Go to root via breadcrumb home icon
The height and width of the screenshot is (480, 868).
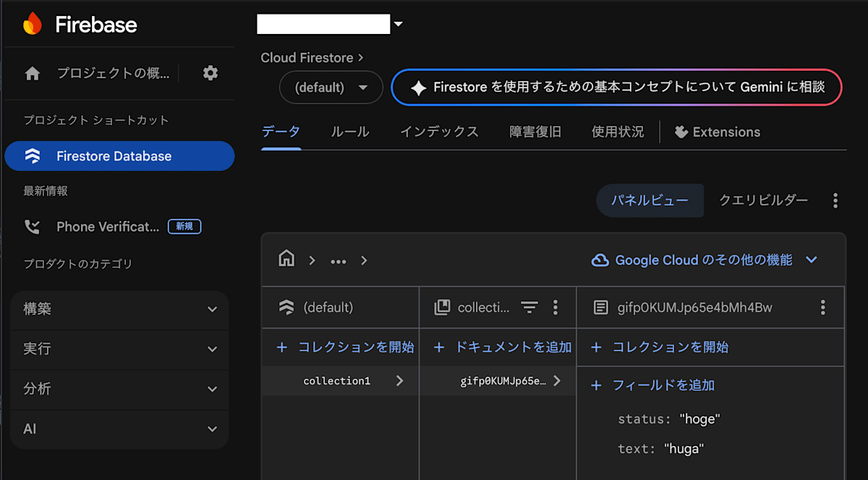[x=286, y=259]
